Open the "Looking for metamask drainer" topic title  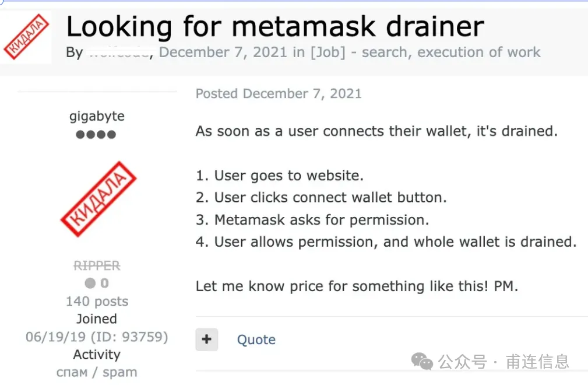pyautogui.click(x=275, y=26)
